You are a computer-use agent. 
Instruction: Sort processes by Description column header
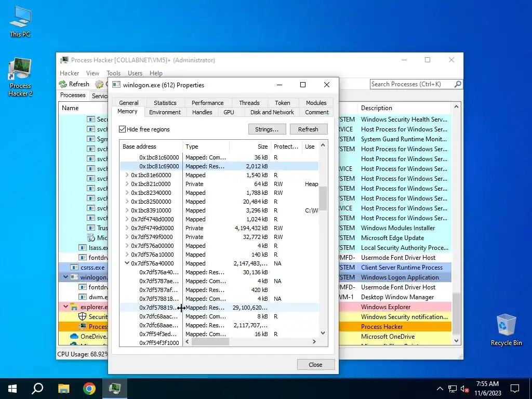point(404,108)
